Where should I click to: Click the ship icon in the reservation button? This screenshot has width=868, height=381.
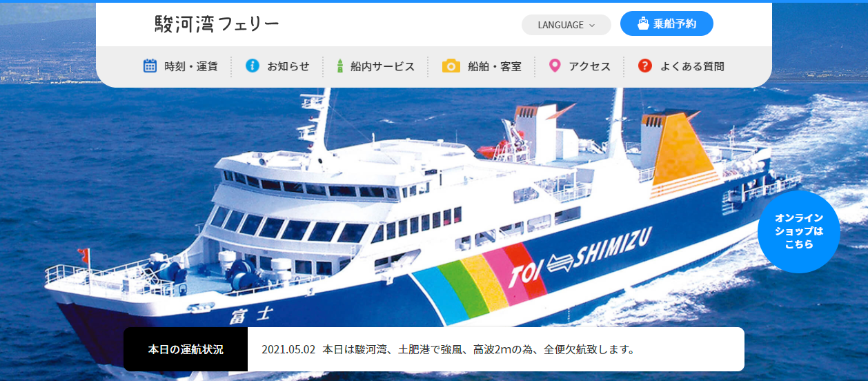click(x=643, y=23)
